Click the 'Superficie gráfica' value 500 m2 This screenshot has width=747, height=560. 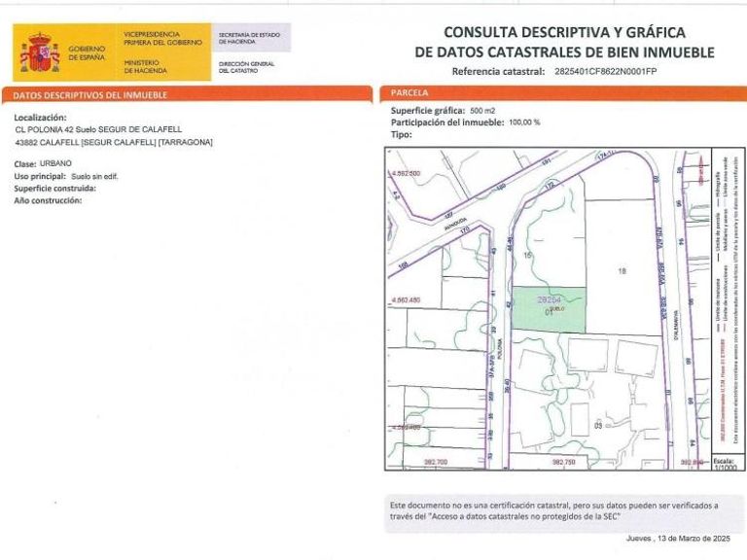[482, 111]
